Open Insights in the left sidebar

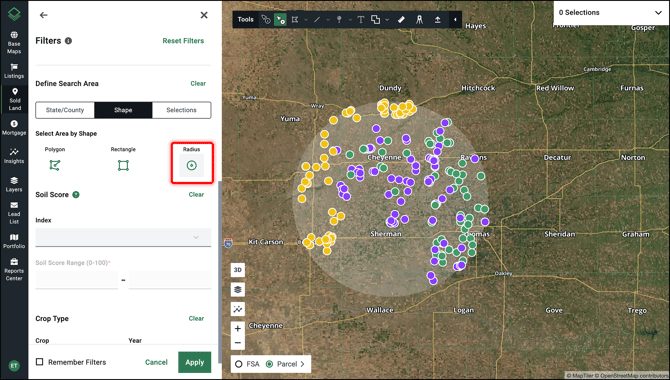[x=14, y=156]
